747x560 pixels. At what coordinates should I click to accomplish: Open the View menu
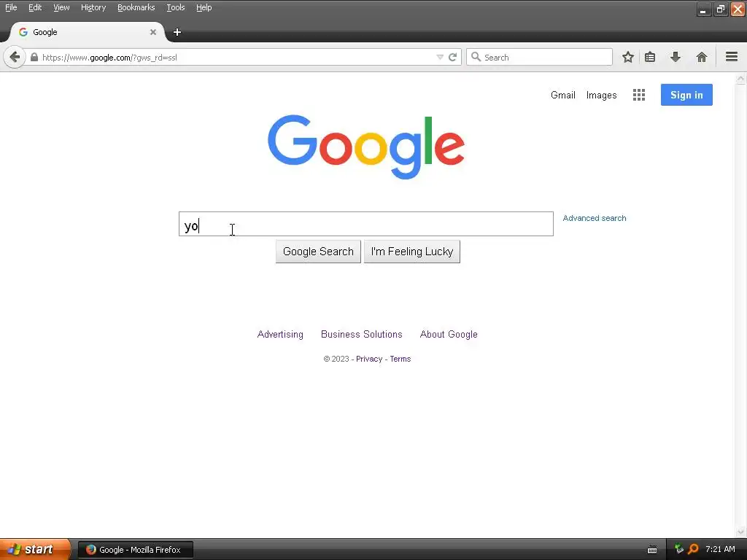point(61,7)
